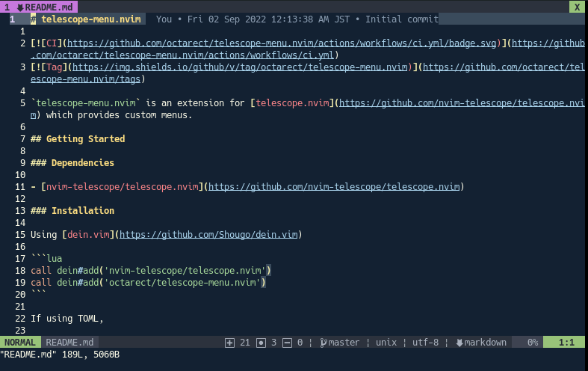Click the README.md filename in the statusline

pyautogui.click(x=69, y=343)
